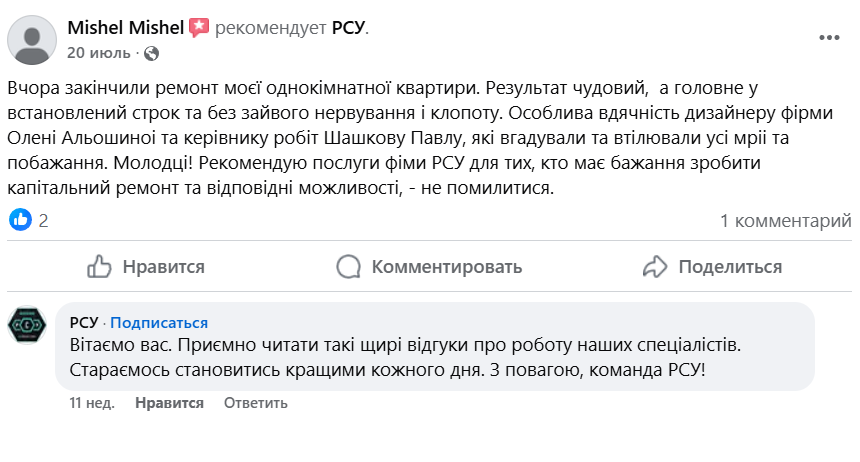Click the Комментировать button
860x462 pixels.
[x=430, y=267]
